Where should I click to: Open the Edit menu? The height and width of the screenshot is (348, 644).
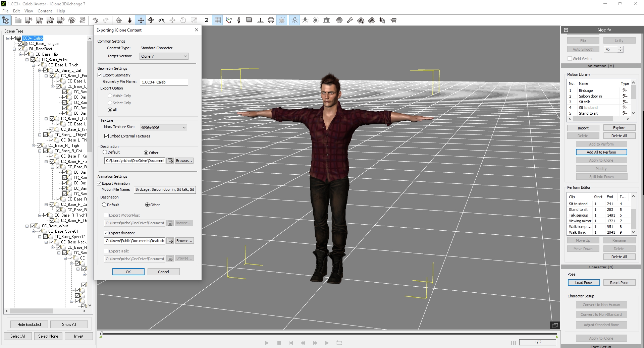tap(16, 11)
